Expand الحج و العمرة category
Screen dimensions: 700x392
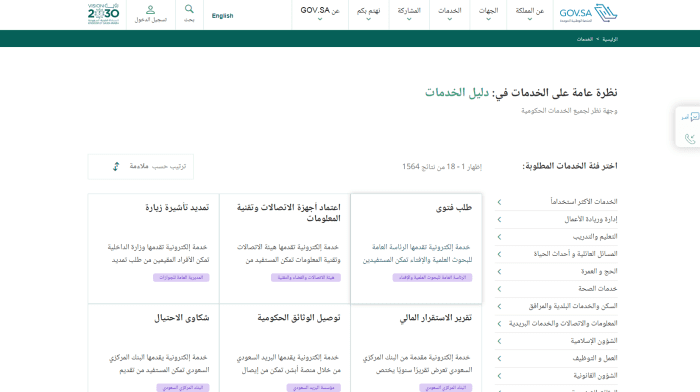(x=556, y=271)
